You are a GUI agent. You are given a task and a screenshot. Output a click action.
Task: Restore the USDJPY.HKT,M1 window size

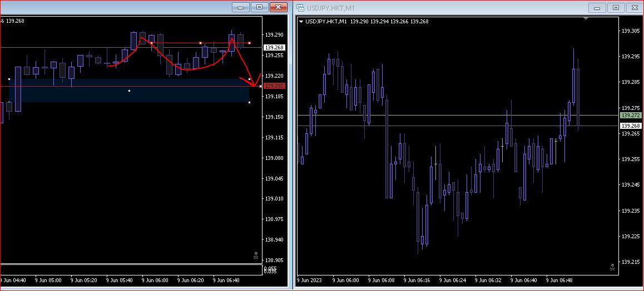616,7
